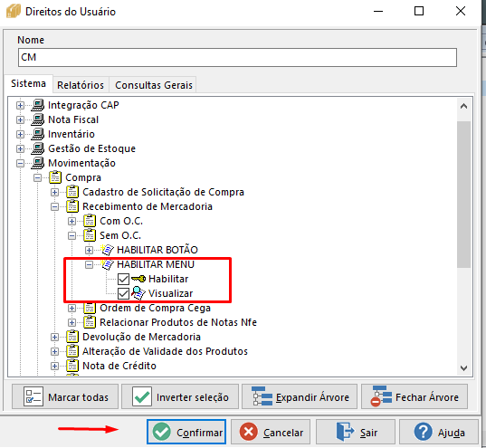486x448 pixels.
Task: Click the tree scrollbar up arrow
Action: tap(463, 106)
